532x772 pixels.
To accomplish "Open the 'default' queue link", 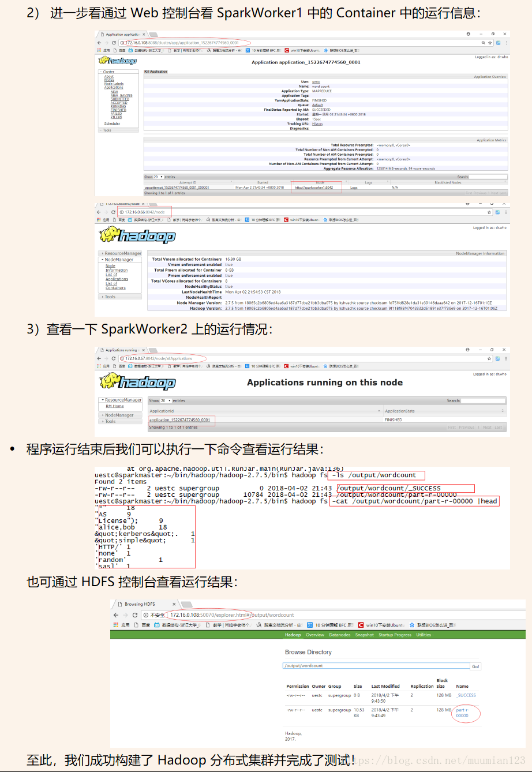I will (x=317, y=105).
